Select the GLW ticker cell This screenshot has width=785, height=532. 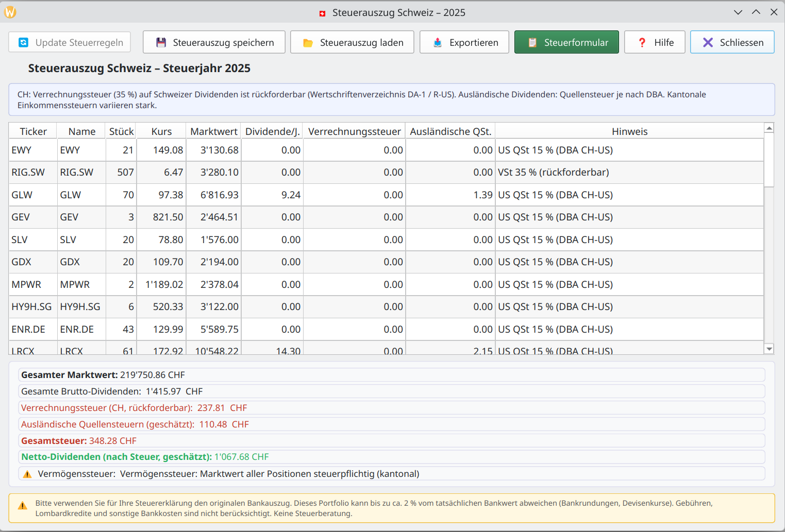click(x=33, y=195)
